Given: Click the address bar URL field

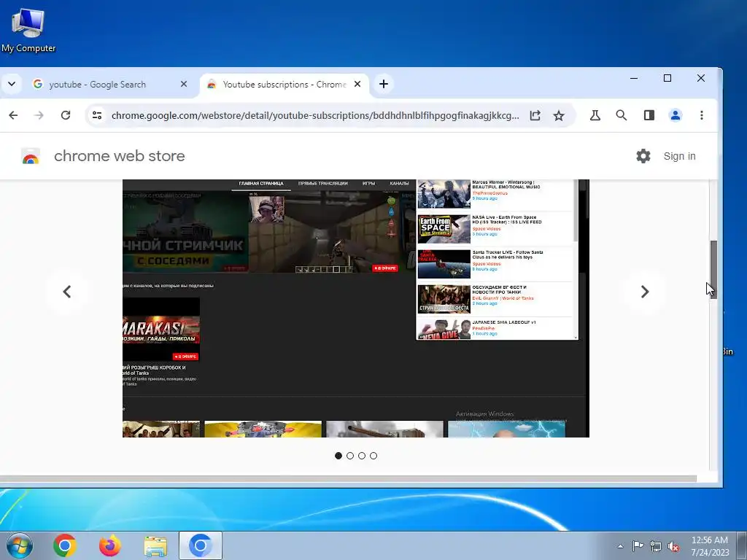Looking at the screenshot, I should (315, 116).
